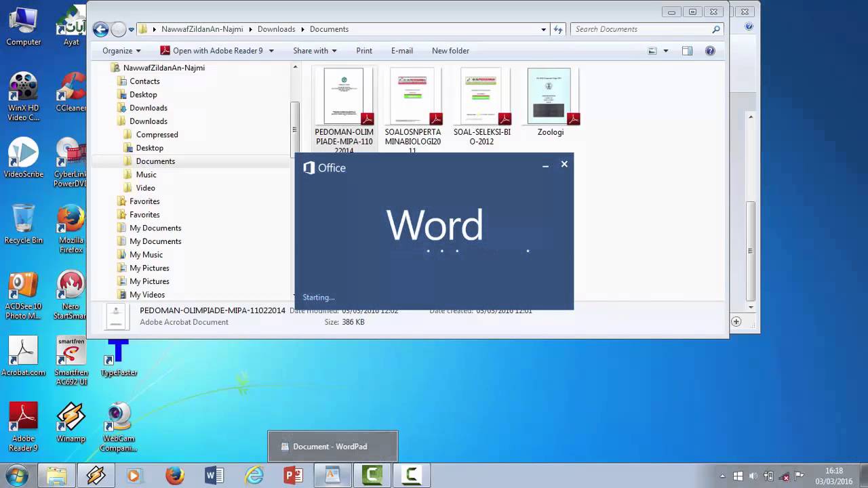Change view using the Explorer view icon

click(652, 51)
